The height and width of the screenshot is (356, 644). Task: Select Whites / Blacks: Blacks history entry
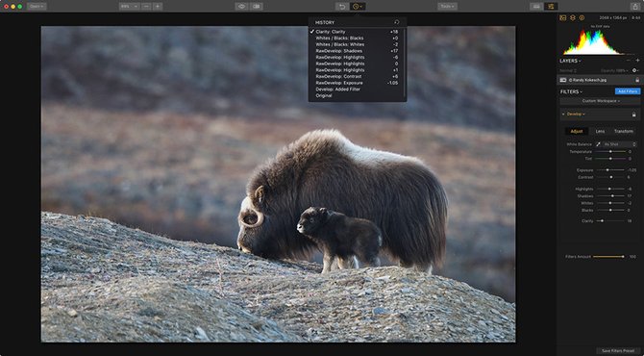358,38
